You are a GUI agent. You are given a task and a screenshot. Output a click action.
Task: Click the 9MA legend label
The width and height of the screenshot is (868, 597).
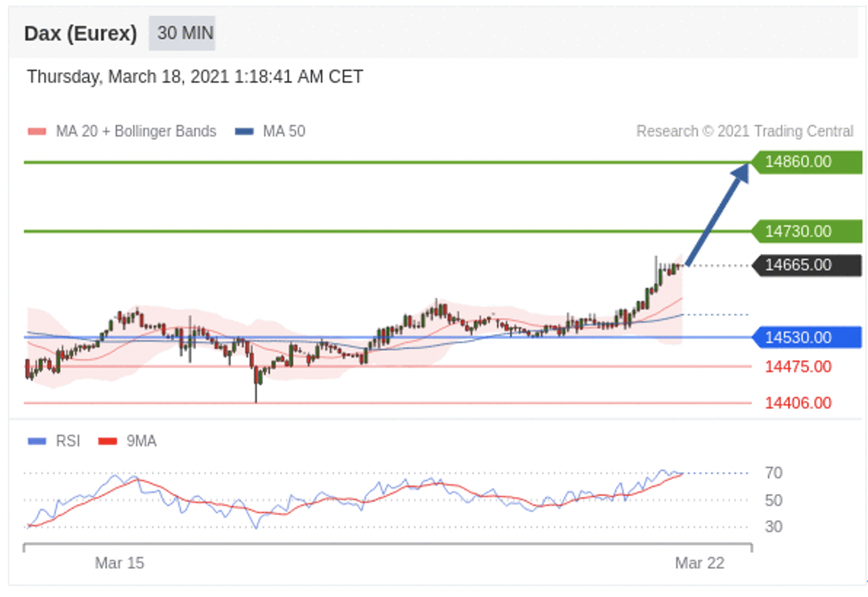click(141, 441)
